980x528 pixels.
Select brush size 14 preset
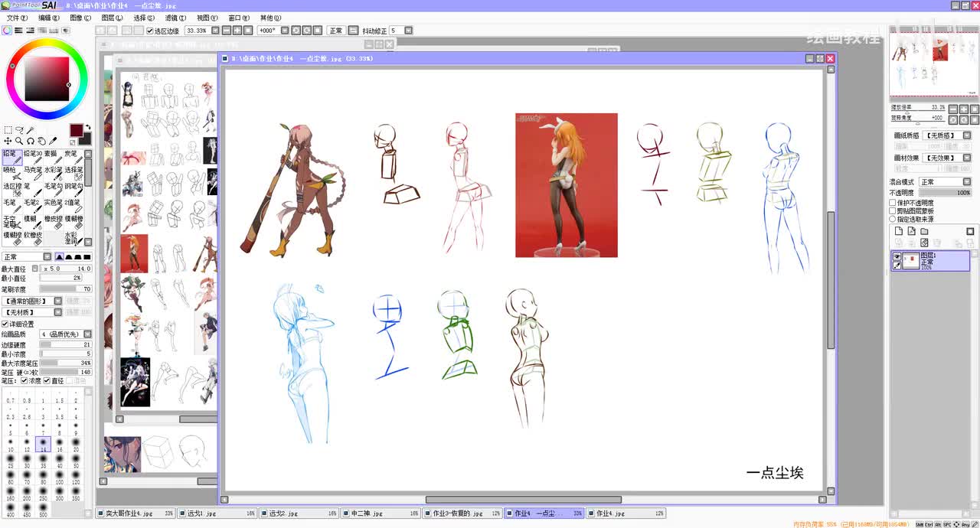point(43,444)
